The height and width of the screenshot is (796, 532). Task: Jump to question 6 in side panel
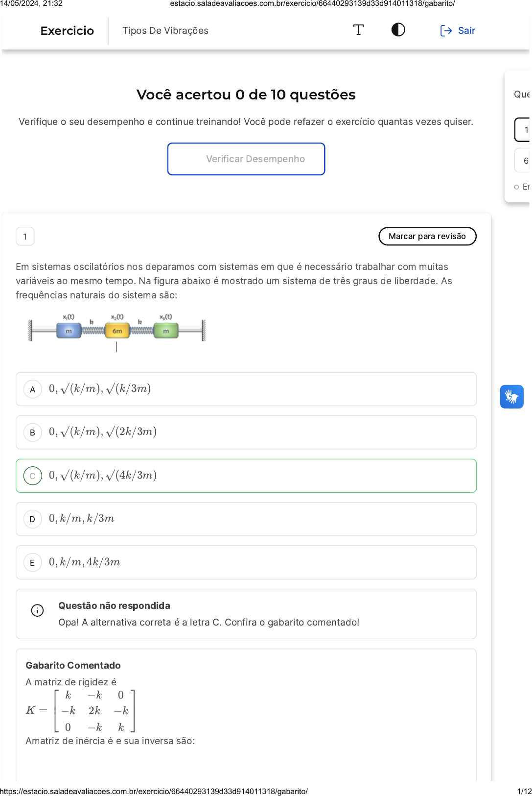(524, 160)
